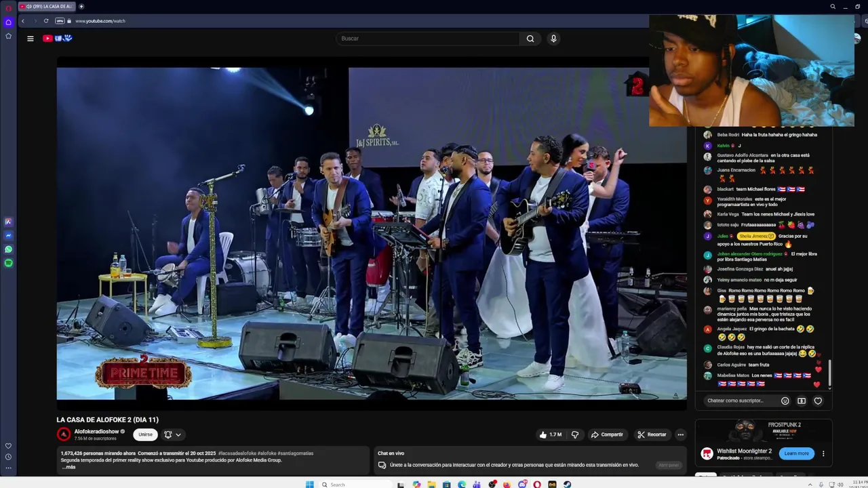This screenshot has width=868, height=488.
Task: Open the chat panel with Abrir panel
Action: (669, 465)
